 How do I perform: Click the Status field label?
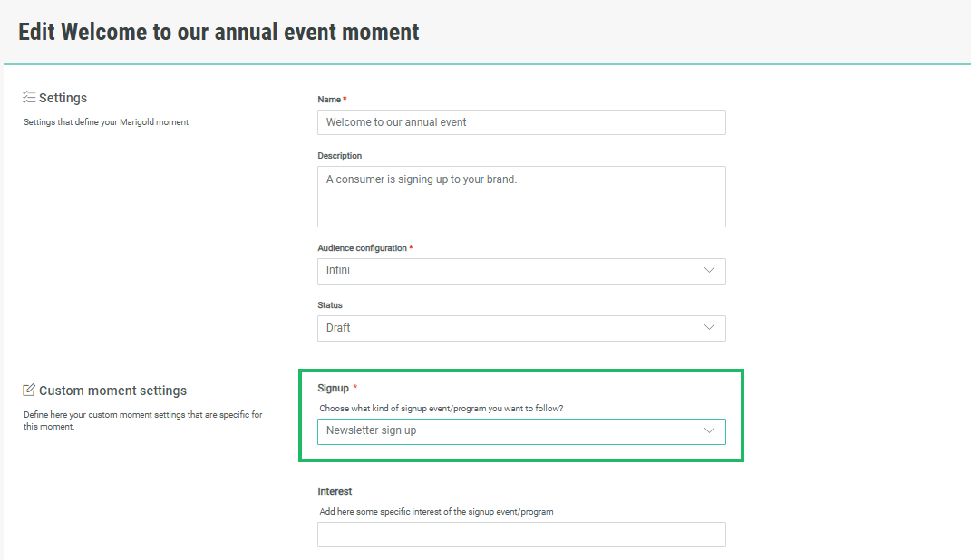[x=330, y=305]
